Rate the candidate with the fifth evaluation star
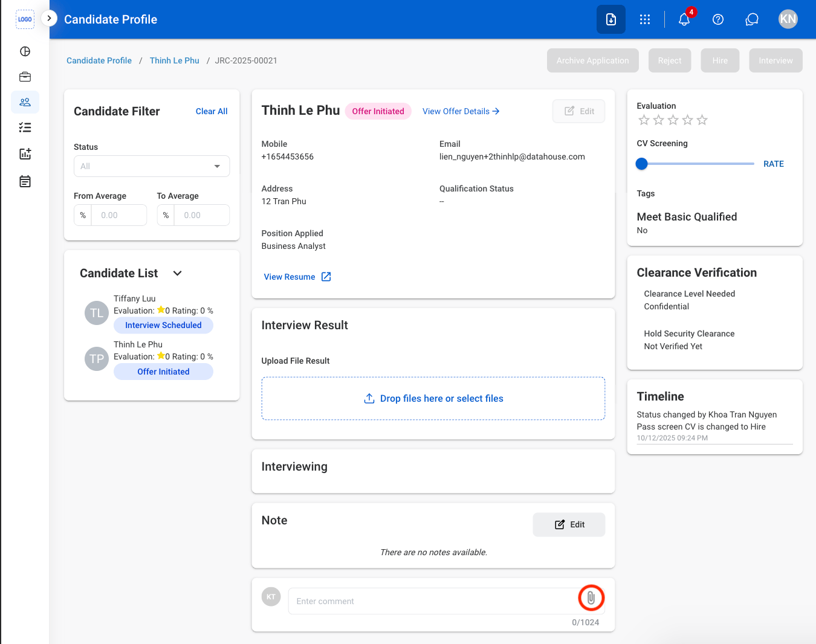 coord(702,120)
